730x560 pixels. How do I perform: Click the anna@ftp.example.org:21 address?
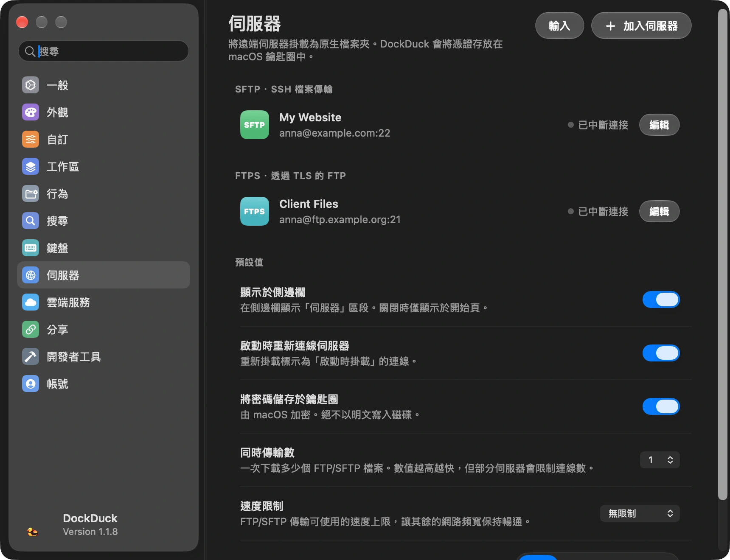point(340,219)
